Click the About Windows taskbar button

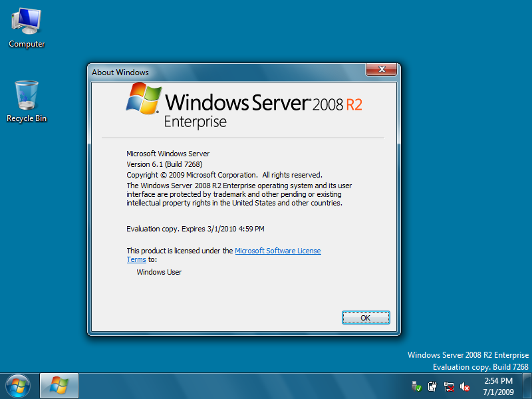point(59,386)
